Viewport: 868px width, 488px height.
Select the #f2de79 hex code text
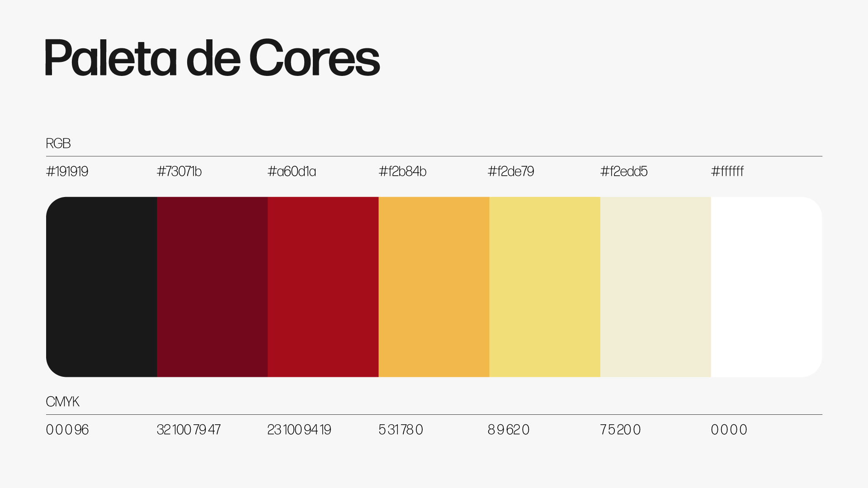tap(511, 171)
